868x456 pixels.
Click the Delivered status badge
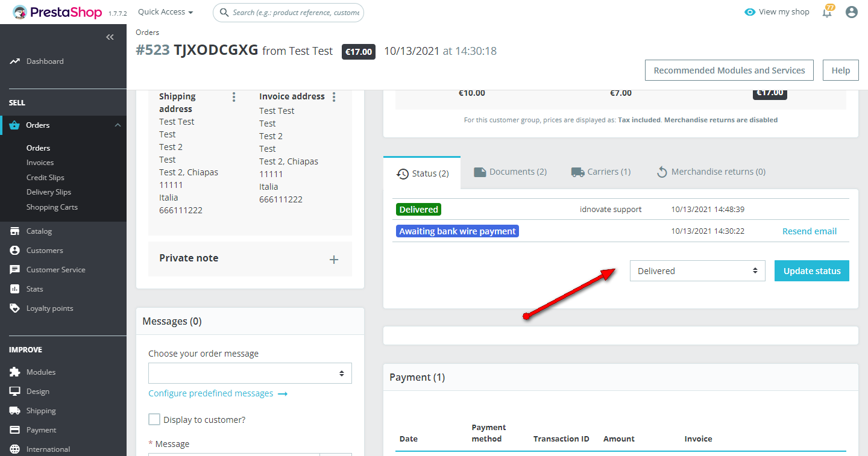coord(418,210)
